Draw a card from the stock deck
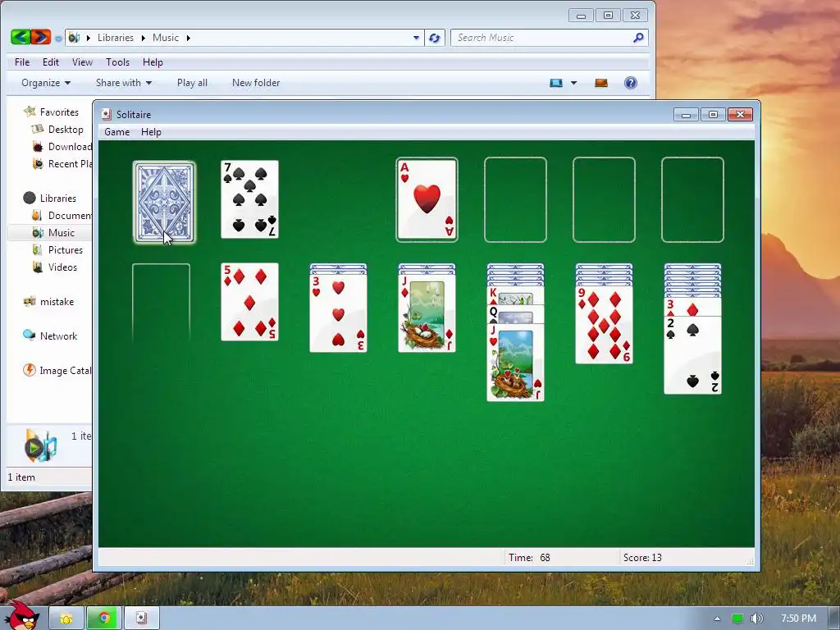The image size is (840, 630). pos(164,202)
